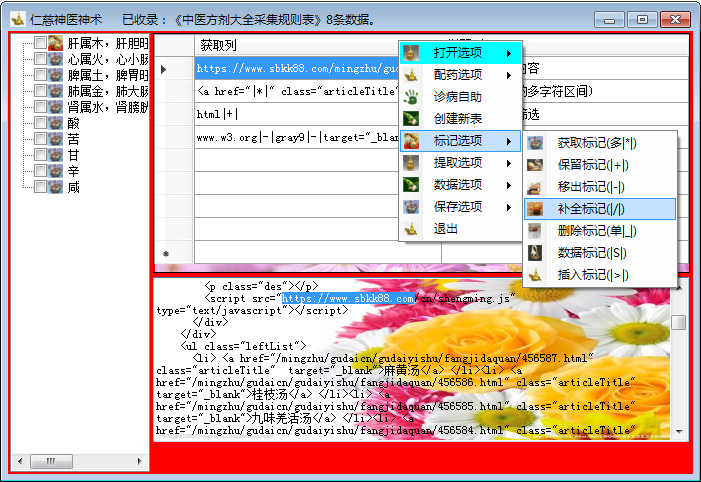Click the tree panel scroll-right arrow

139,461
